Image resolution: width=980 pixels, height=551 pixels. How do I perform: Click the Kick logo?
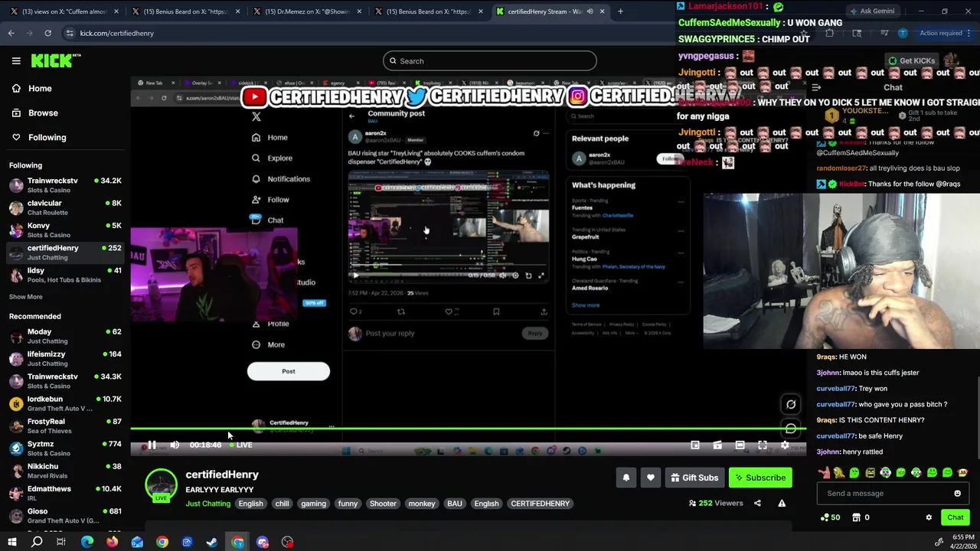(55, 60)
